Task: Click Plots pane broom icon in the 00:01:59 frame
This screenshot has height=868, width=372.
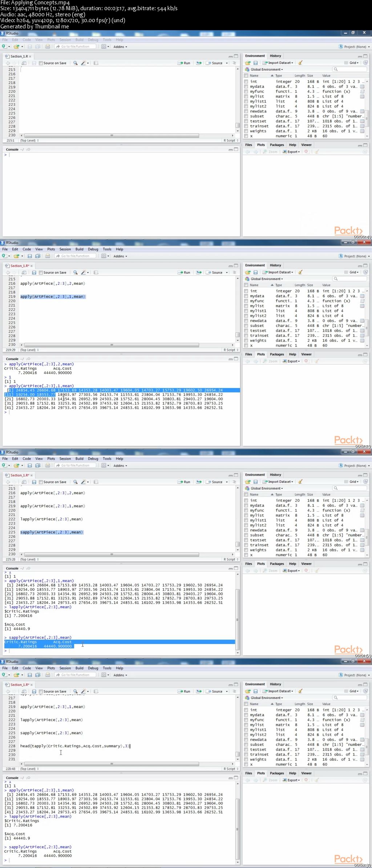Action: pyautogui.click(x=317, y=571)
